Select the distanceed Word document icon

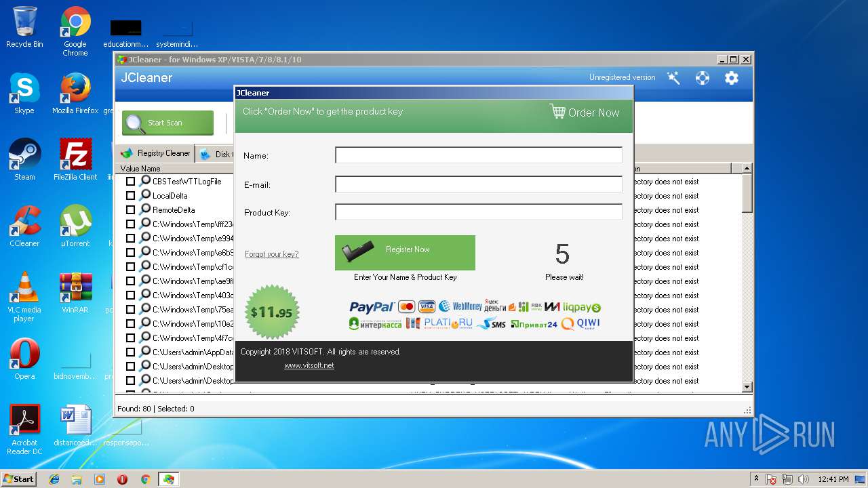(75, 426)
